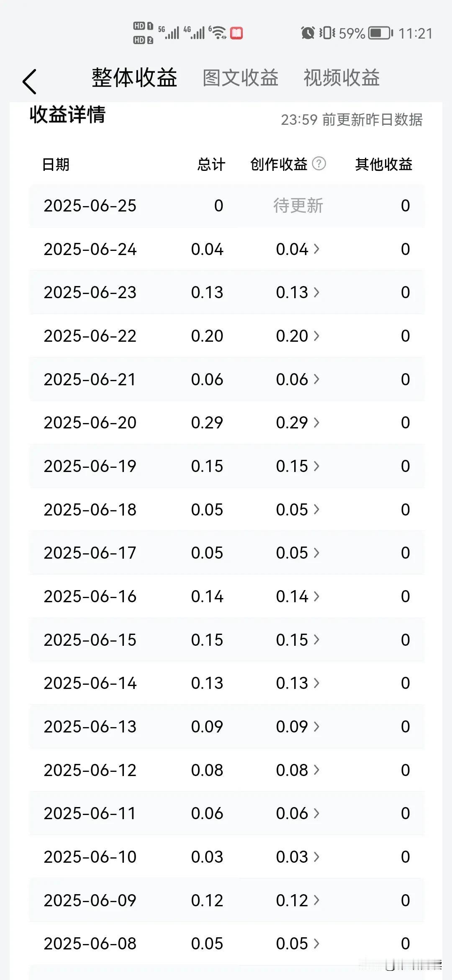The height and width of the screenshot is (980, 452).
Task: Switch to the 图文收益 tab
Action: 241,78
